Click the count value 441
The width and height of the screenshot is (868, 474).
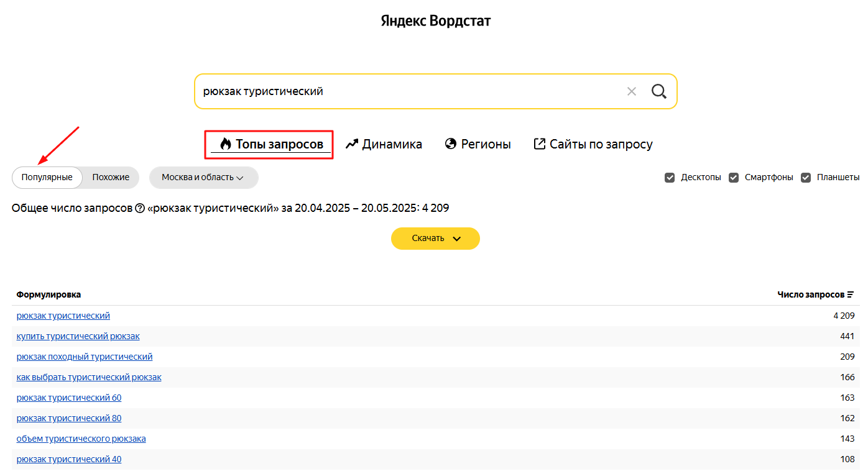847,336
